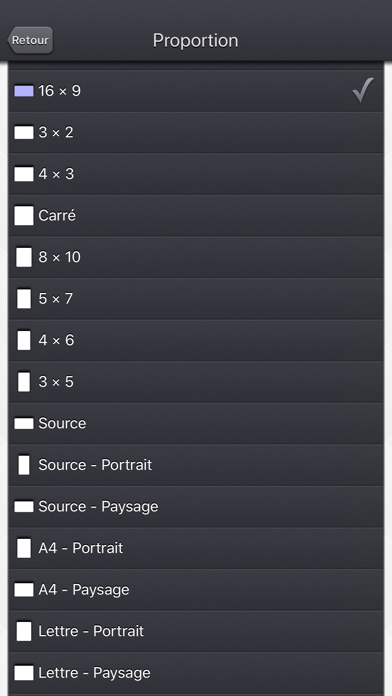
Task: Choose the 5 × 7 proportion
Action: [x=196, y=299]
